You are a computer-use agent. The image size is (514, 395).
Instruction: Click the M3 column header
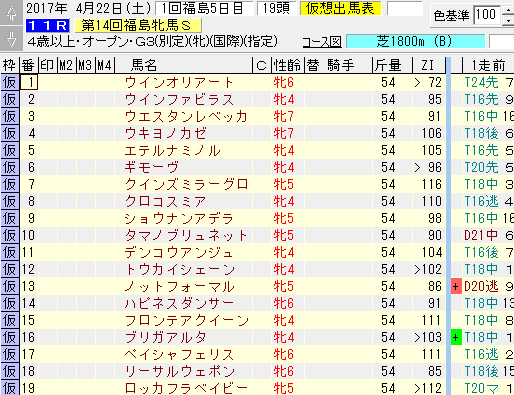point(86,65)
